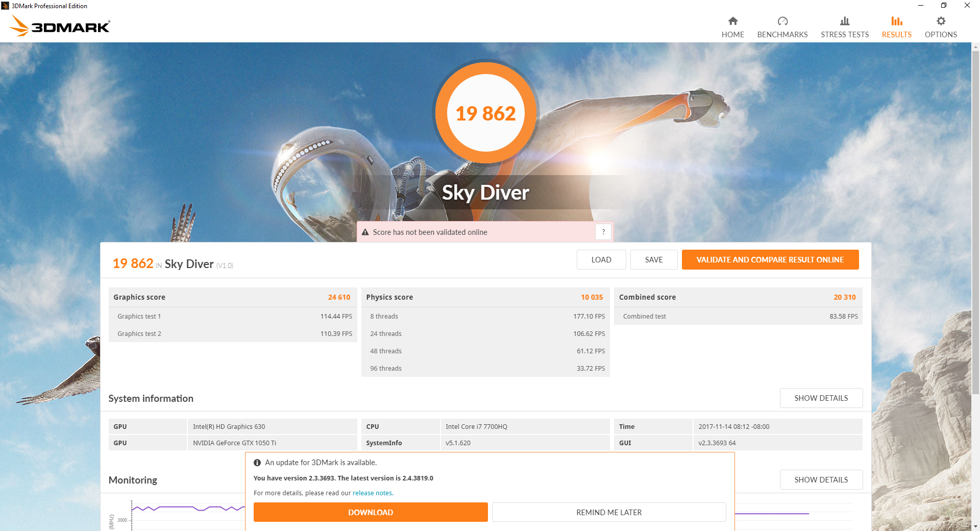Click the Benchmarks gauge icon
Screen dimensions: 980x531
click(x=782, y=21)
